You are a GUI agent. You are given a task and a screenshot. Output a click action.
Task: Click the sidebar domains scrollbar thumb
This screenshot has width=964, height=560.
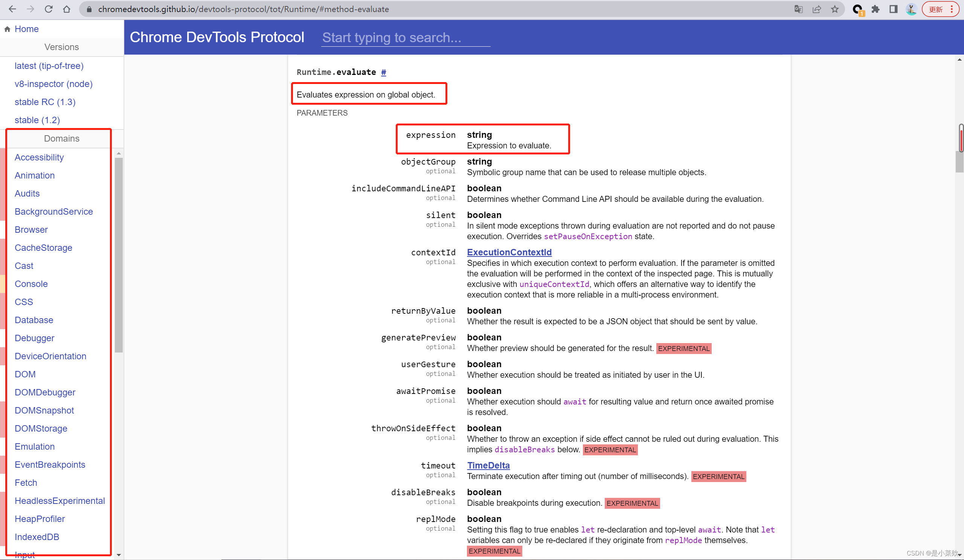(x=119, y=255)
